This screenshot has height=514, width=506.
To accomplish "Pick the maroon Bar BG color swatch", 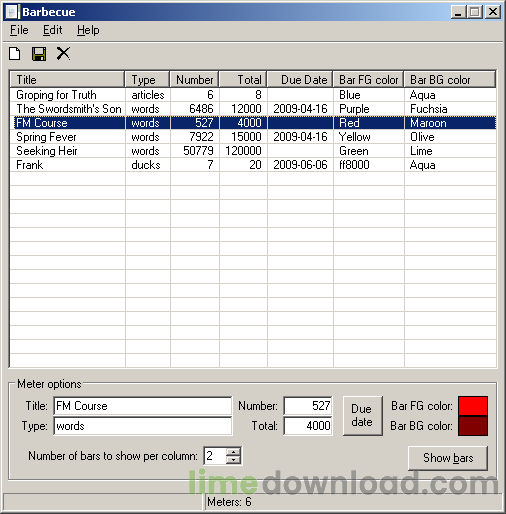I will pyautogui.click(x=473, y=426).
